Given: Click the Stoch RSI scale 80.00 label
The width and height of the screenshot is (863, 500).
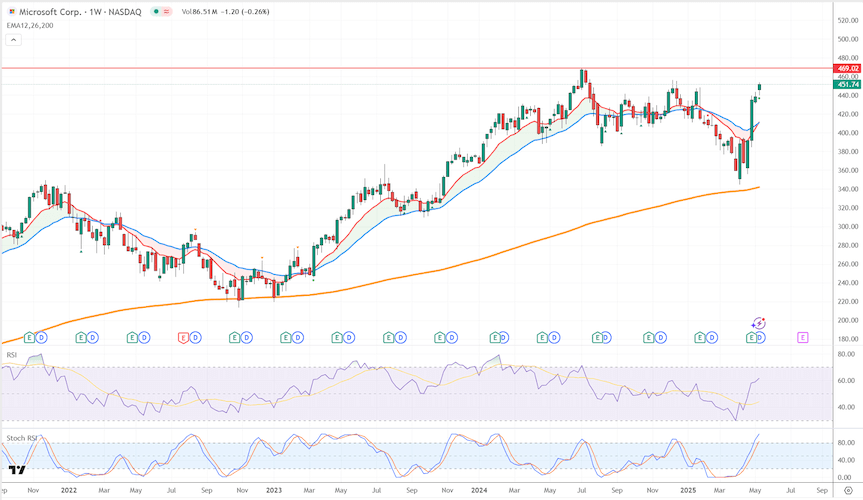Looking at the screenshot, I should (846, 443).
